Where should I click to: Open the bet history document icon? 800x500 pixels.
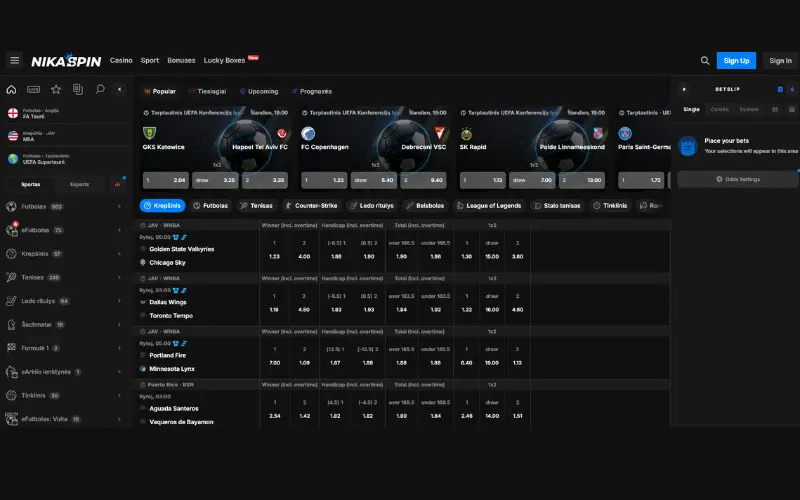click(x=78, y=89)
